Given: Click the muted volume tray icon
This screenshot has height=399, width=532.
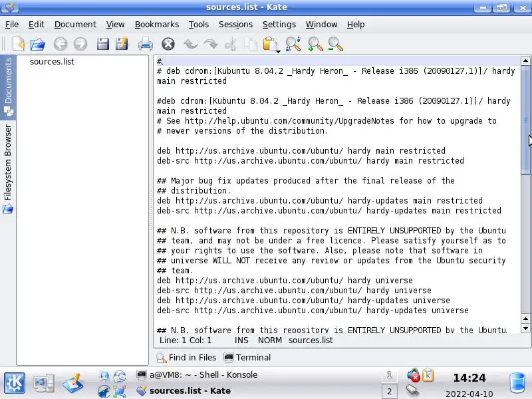Looking at the screenshot, I should pos(413,375).
